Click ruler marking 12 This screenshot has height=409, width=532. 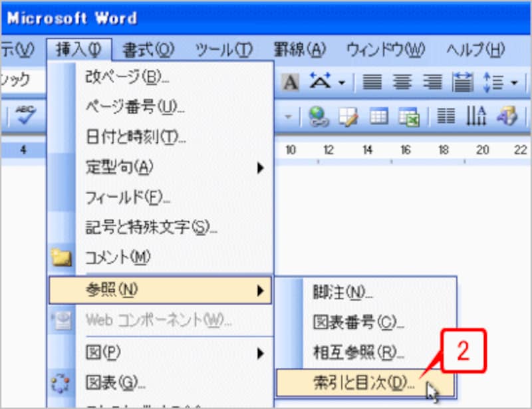click(329, 150)
